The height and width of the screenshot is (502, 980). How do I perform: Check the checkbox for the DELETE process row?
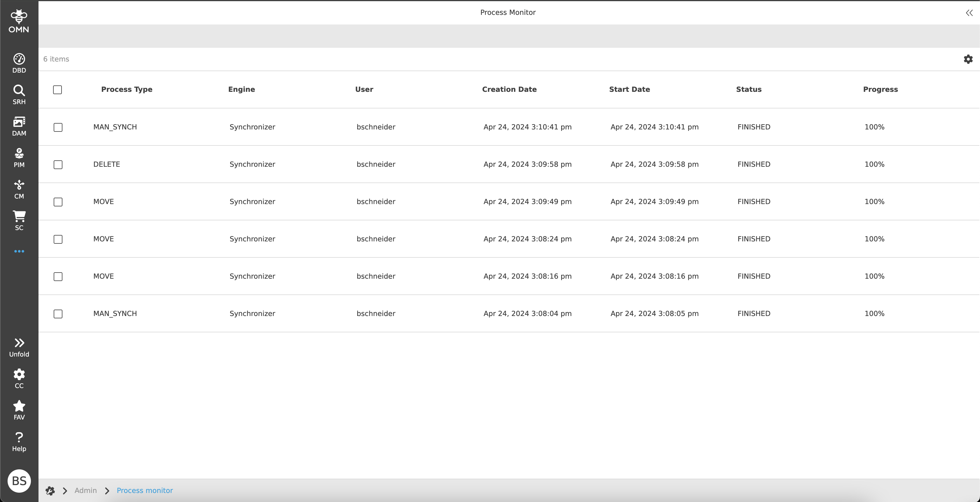(58, 165)
